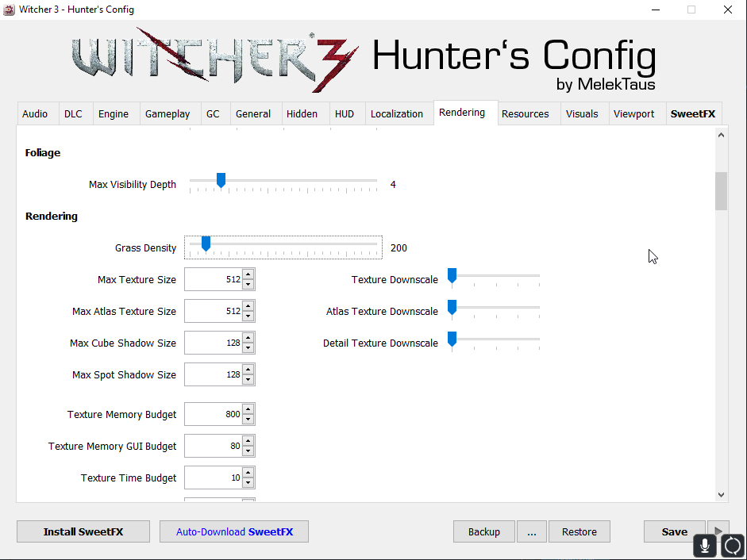Click the Texture Memory GUI Budget field
Screen dimensions: 747x560
click(214, 447)
